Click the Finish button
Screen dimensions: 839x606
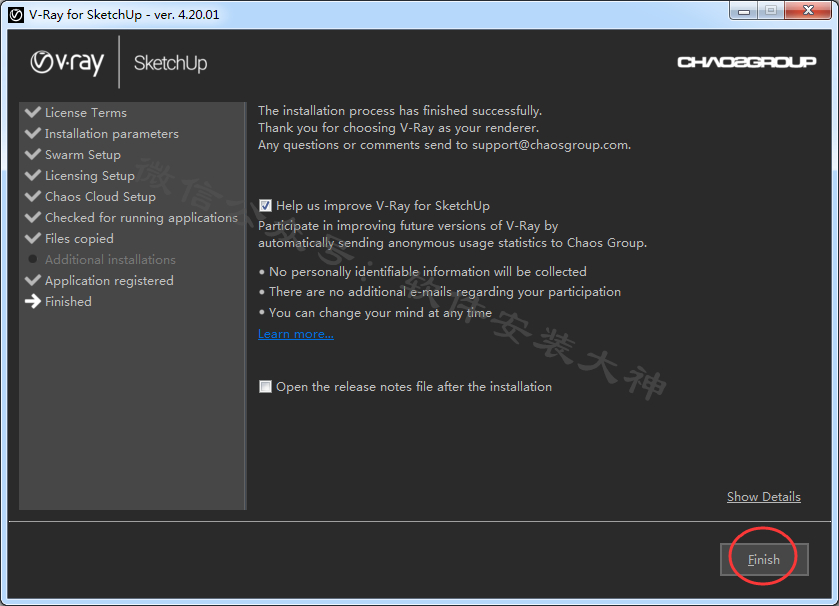click(x=764, y=559)
